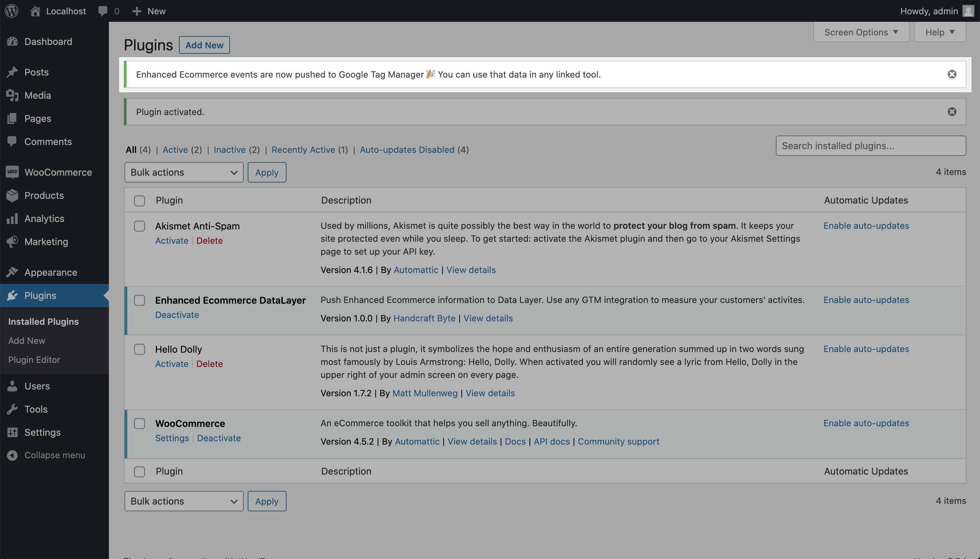Click the Dashboard gauge icon

[x=12, y=42]
